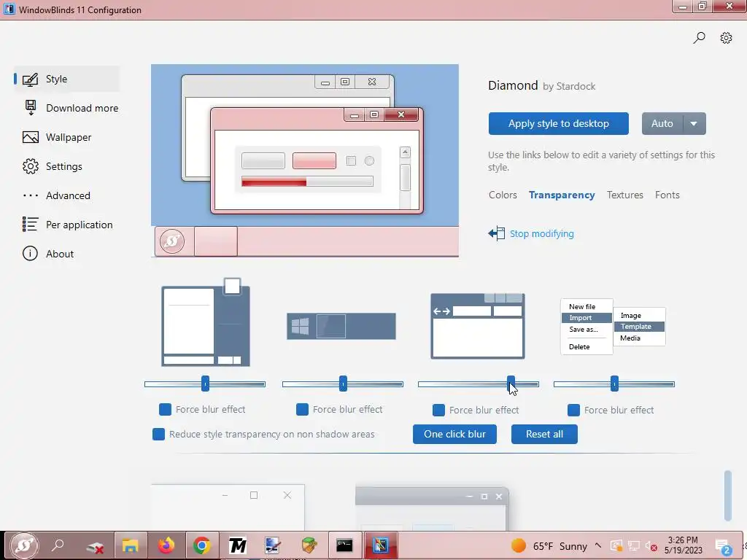Click the Stop modifying link
The image size is (747, 560).
(542, 234)
